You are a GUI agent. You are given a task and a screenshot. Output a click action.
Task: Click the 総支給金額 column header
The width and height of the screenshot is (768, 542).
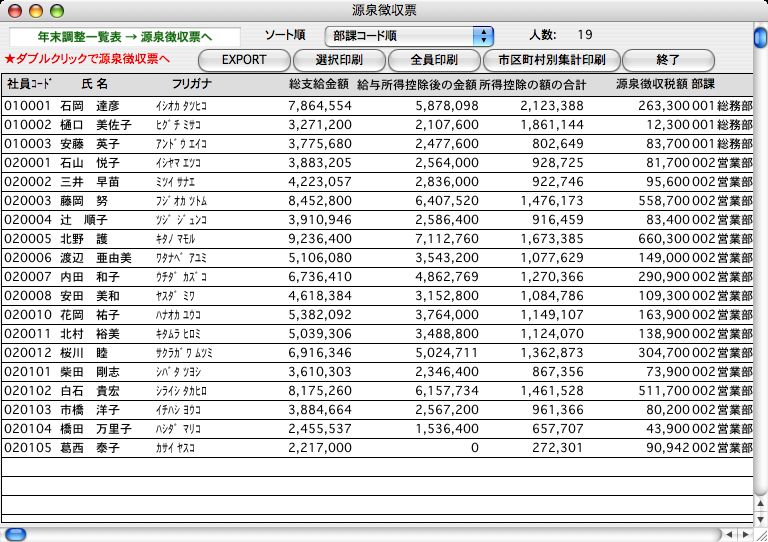(x=318, y=82)
